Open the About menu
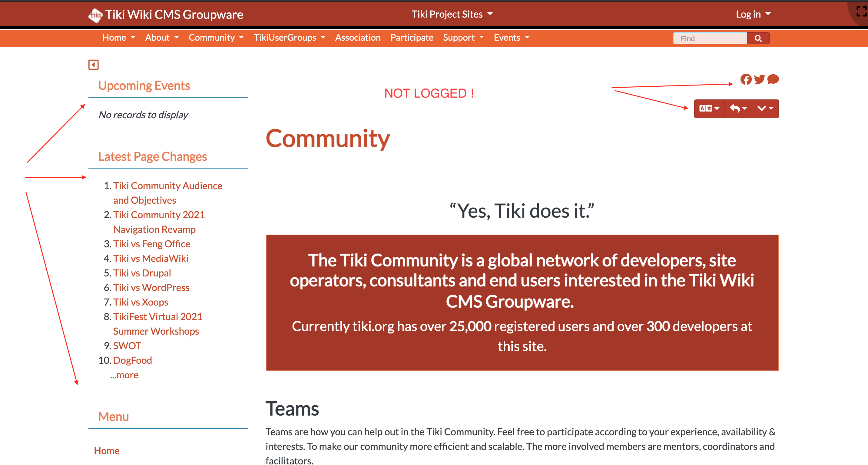Screen dimensions: 868x465 tap(162, 37)
